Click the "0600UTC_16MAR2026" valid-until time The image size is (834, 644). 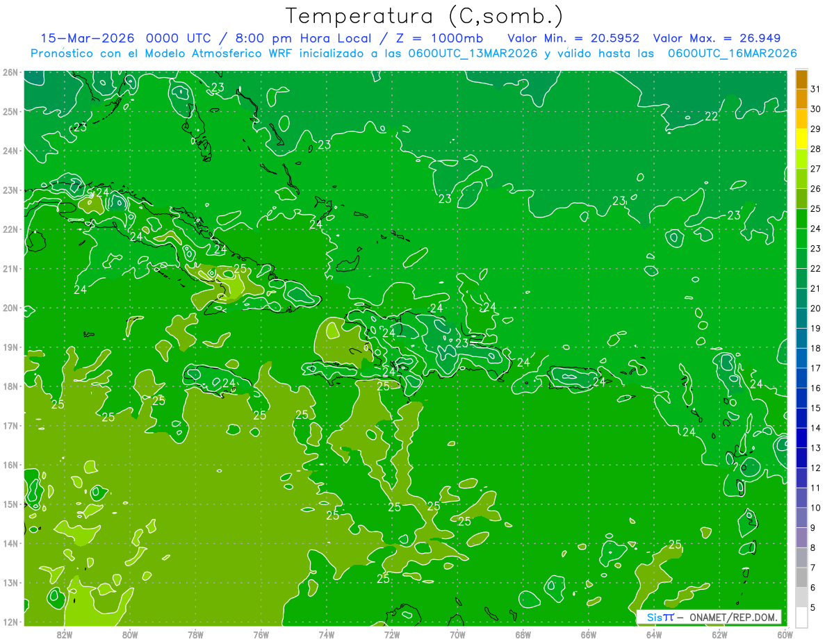point(732,53)
